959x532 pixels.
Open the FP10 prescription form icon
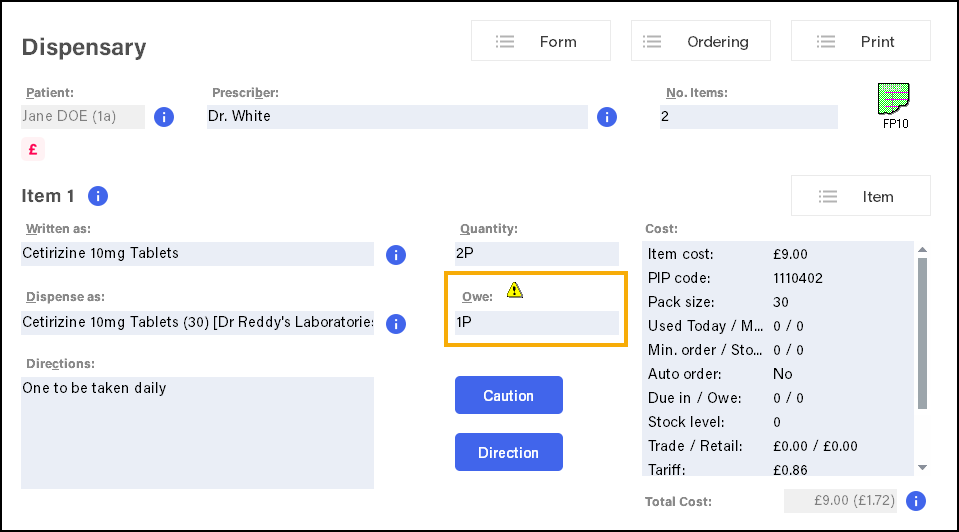894,105
